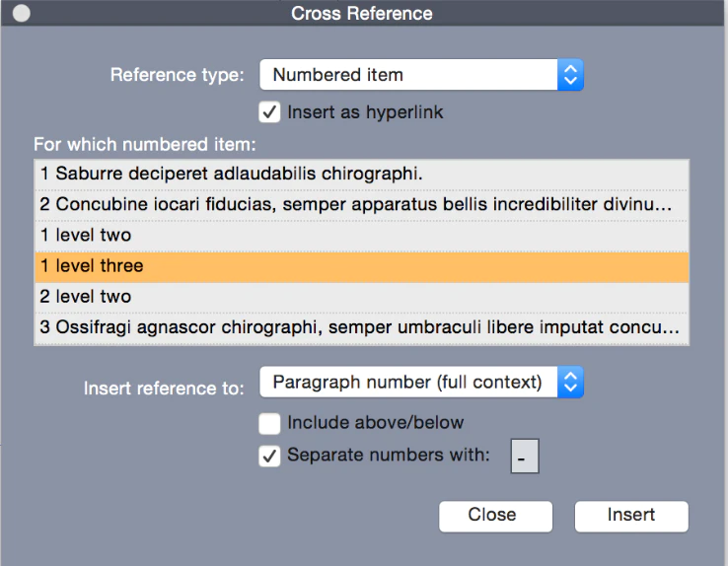Click the 'Include above/below' label text
Image resolution: width=728 pixels, height=566 pixels.
pos(375,423)
